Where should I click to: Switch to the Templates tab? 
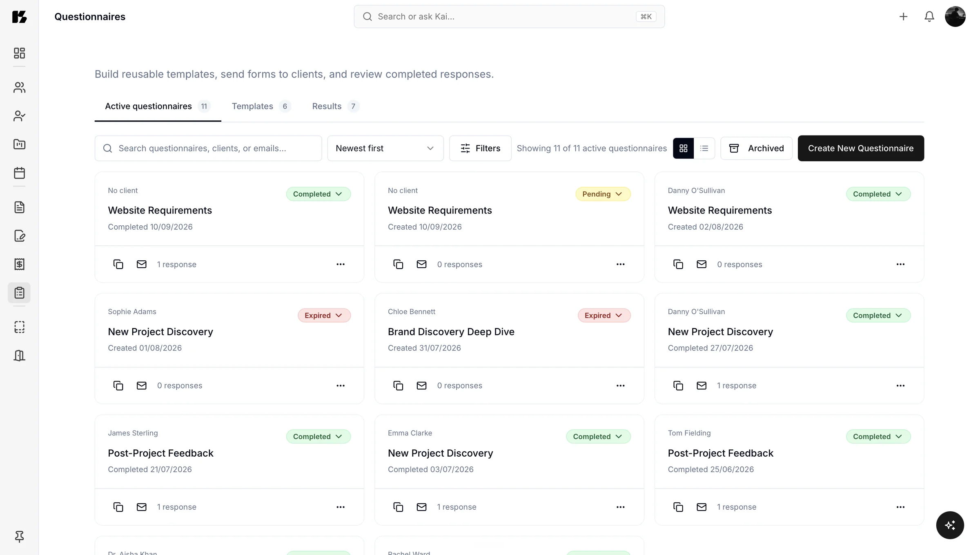[261, 106]
